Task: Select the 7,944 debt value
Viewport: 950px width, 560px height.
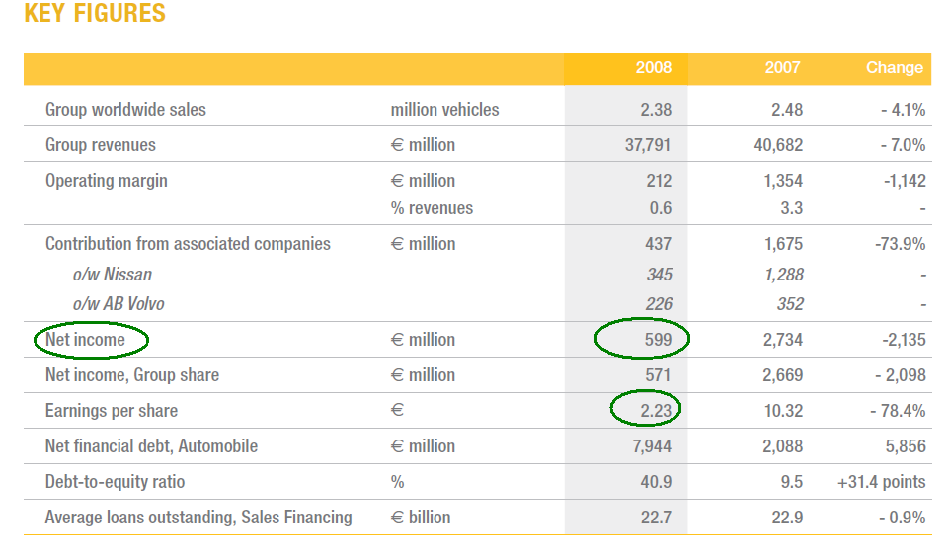Action: click(652, 446)
